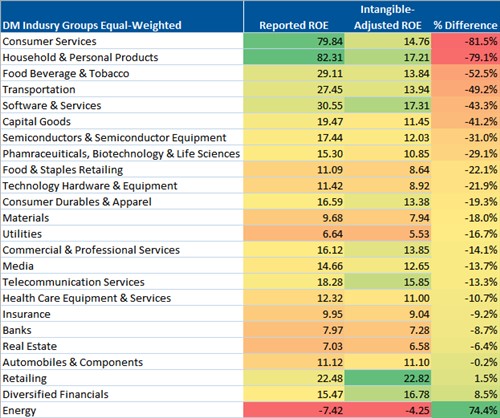This screenshot has width=500, height=418.
Task: Select the Software & Services label cell
Action: click(122, 105)
